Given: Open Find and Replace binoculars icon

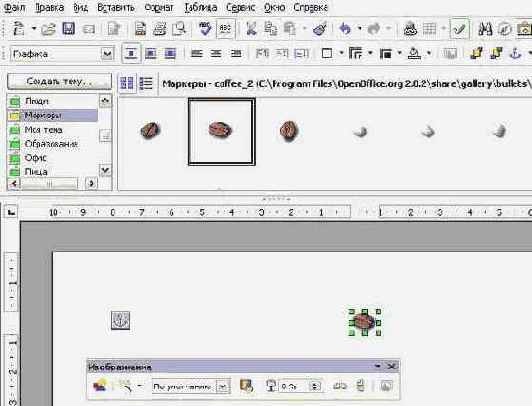Looking at the screenshot, I should tap(486, 29).
